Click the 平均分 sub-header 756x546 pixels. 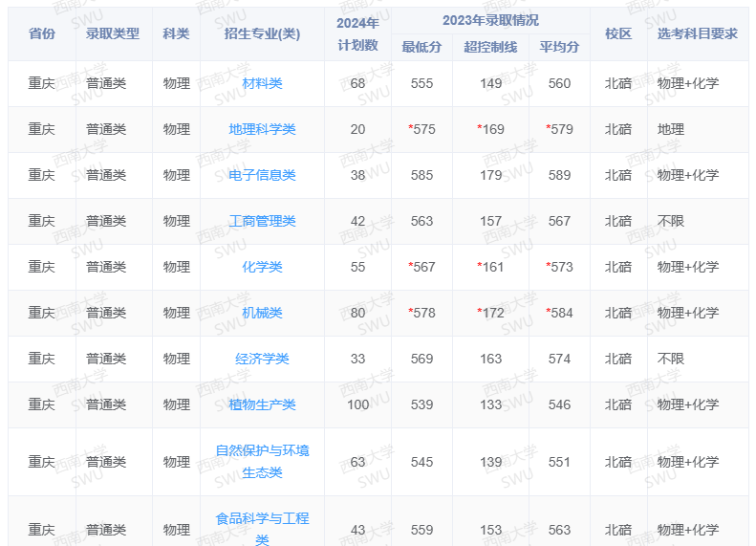[x=559, y=47]
